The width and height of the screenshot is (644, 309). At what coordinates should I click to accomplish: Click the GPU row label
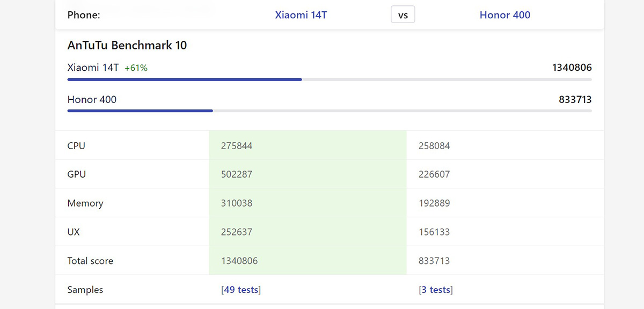(x=77, y=174)
